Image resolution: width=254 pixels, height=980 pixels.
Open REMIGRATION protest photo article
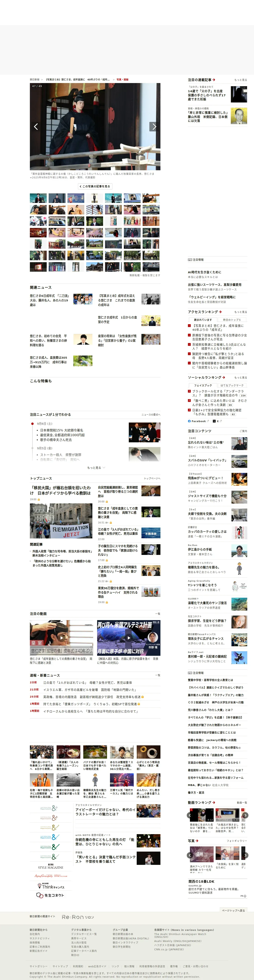click(61, 521)
